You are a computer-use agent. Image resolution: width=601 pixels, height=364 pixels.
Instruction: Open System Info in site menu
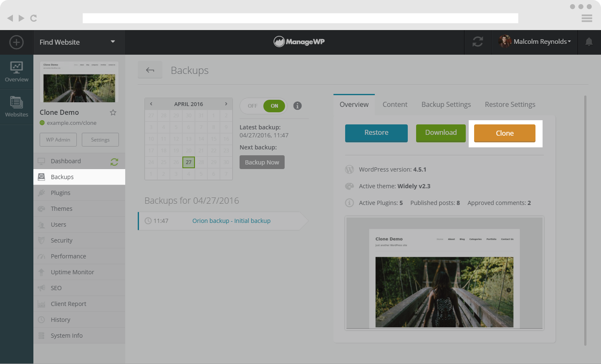79,336
